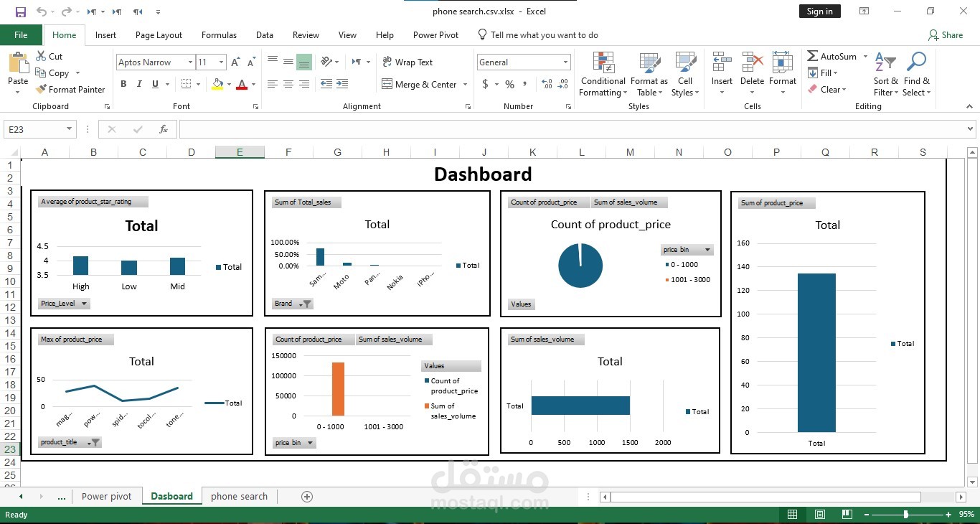Open the Find & Select magnifier
The width and height of the screenshot is (980, 524).
(x=916, y=74)
